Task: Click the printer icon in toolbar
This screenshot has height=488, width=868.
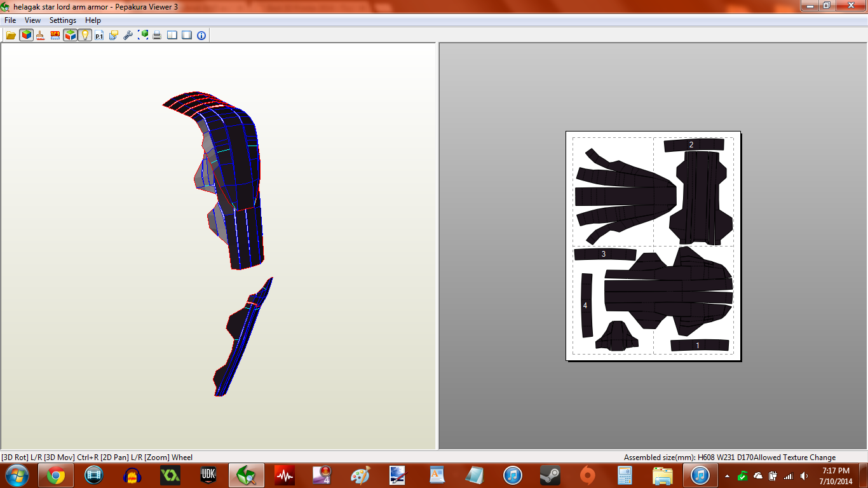Action: [x=157, y=36]
